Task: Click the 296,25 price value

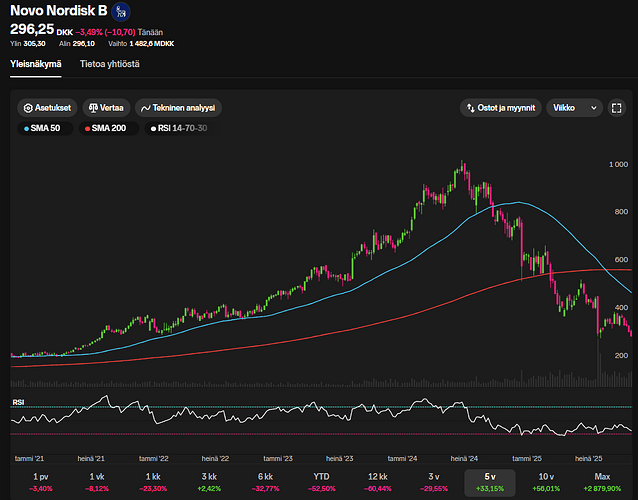Action: click(32, 29)
